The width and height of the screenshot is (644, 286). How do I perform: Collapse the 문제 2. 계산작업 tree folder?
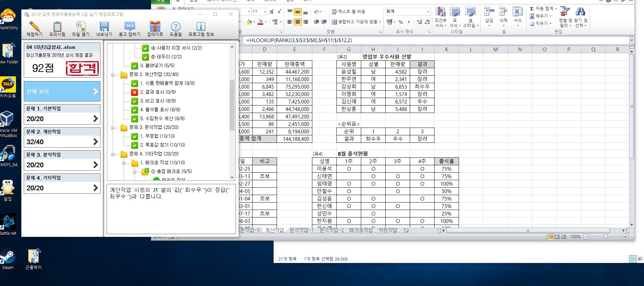tap(113, 75)
